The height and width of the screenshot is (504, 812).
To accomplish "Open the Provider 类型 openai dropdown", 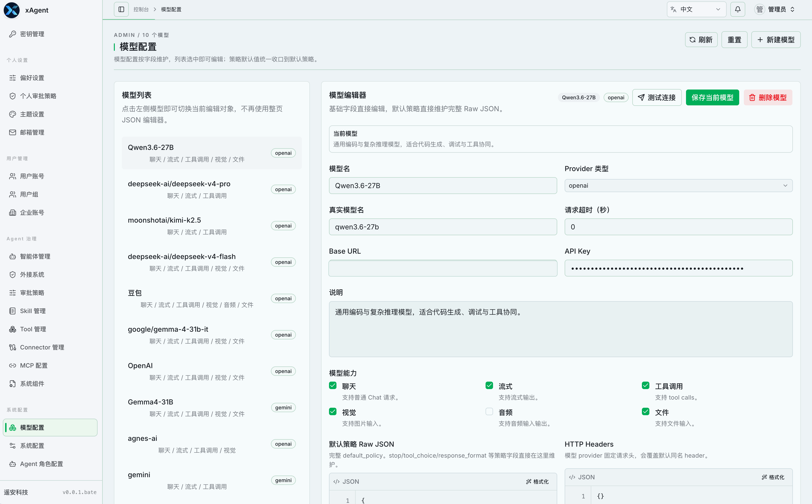I will (678, 185).
